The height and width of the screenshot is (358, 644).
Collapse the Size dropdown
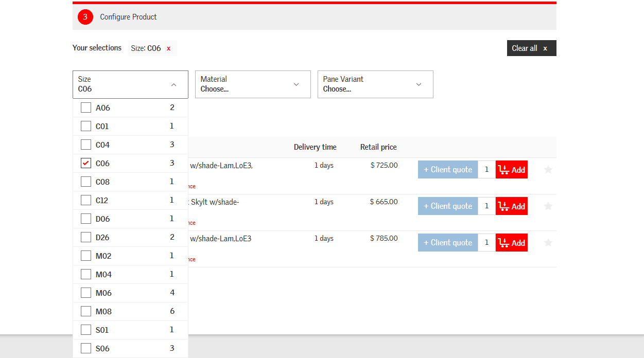coord(130,84)
